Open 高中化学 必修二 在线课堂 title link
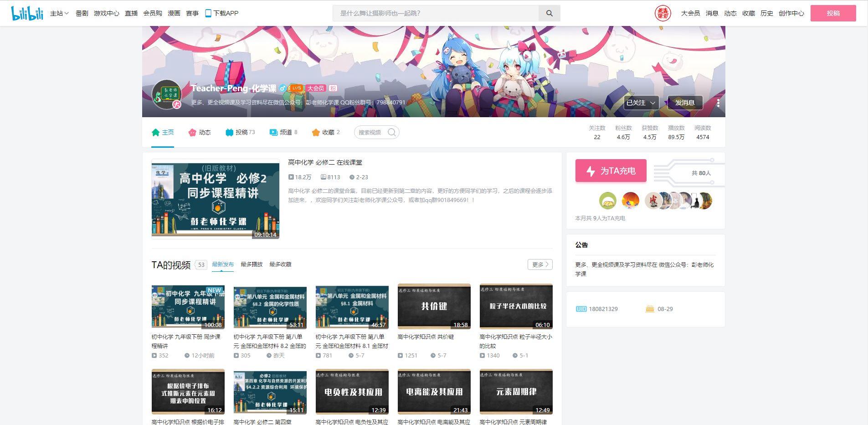The height and width of the screenshot is (425, 868). click(x=325, y=162)
